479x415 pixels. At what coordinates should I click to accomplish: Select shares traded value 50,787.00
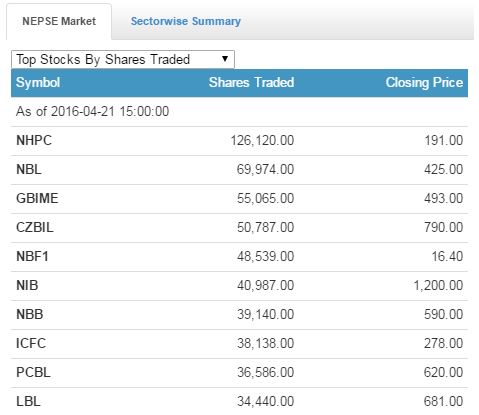click(265, 227)
